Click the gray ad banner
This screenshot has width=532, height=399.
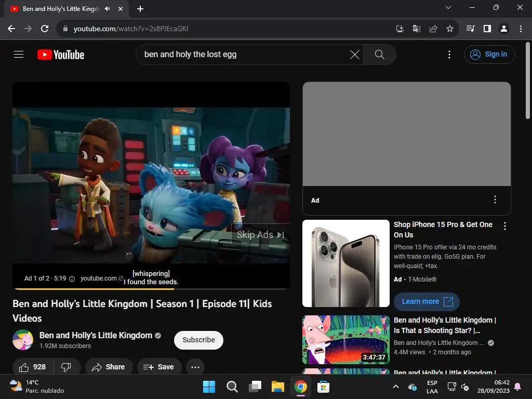pyautogui.click(x=406, y=134)
